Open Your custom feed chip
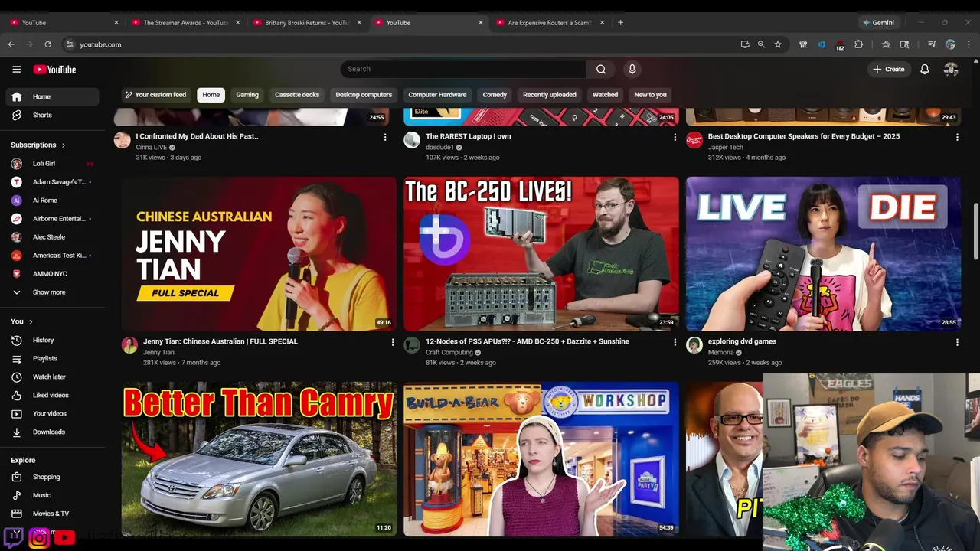The image size is (980, 551). point(156,95)
